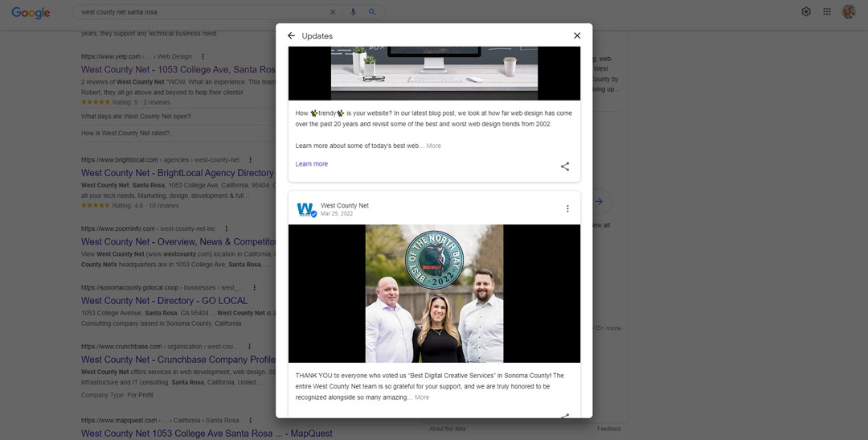The height and width of the screenshot is (440, 868).
Task: Open more options for brightlocal.com result
Action: click(250, 159)
